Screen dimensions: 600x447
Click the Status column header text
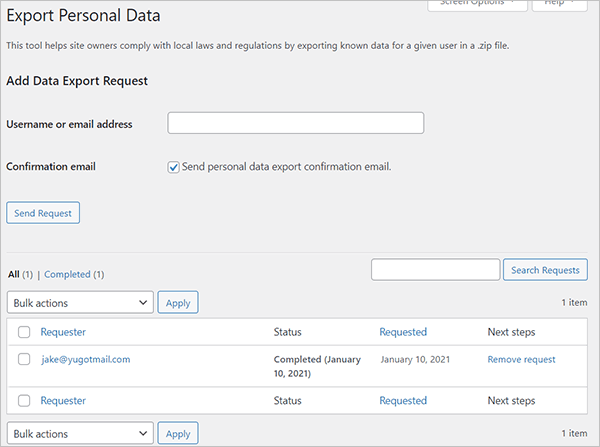pos(287,332)
